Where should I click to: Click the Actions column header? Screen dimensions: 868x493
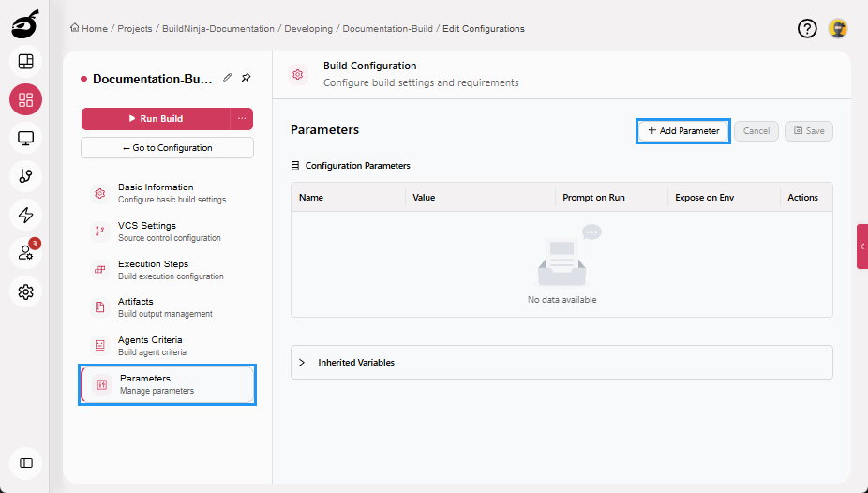(806, 198)
